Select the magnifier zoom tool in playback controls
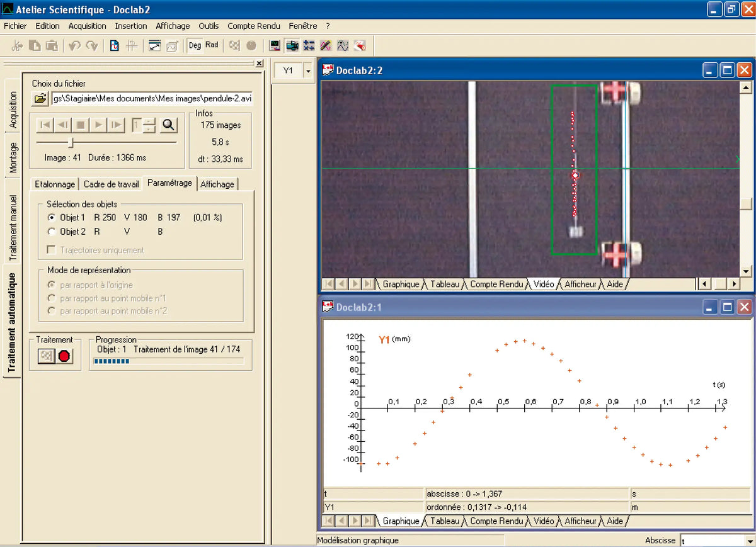756x547 pixels. pos(167,125)
